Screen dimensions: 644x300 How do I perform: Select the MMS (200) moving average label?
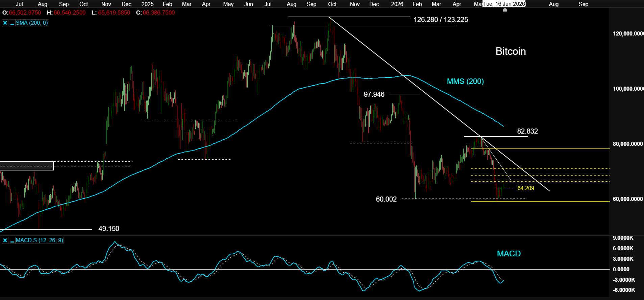pyautogui.click(x=465, y=82)
